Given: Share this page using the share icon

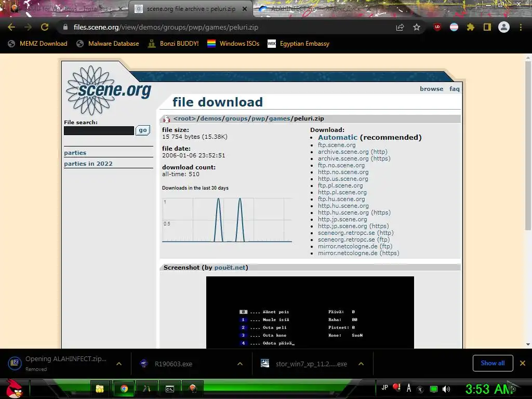Looking at the screenshot, I should 400,27.
